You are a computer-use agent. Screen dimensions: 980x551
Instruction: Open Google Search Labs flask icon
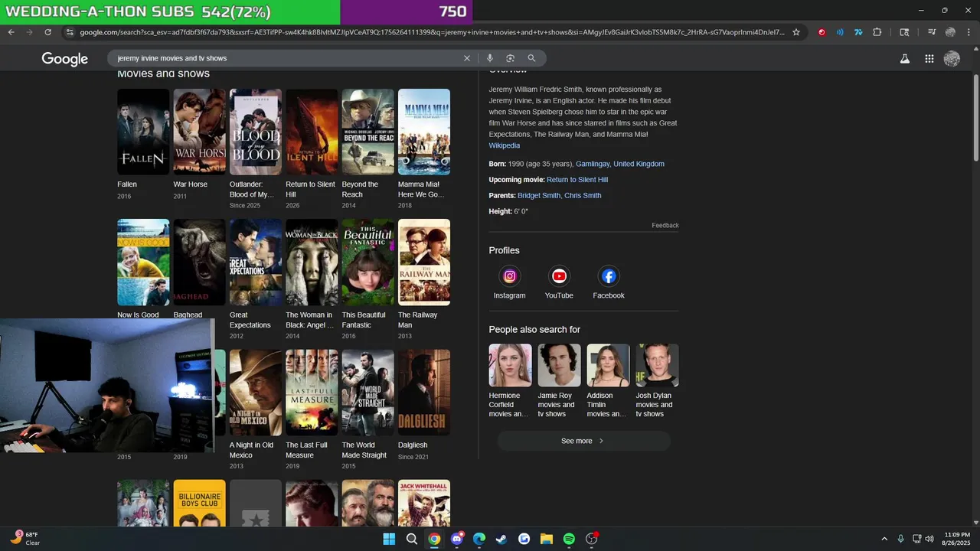[904, 58]
